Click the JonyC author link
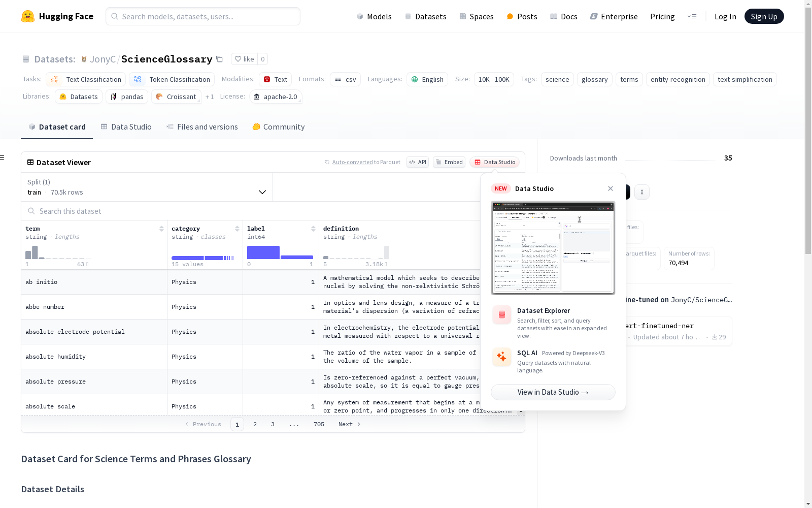The height and width of the screenshot is (508, 812). point(103,59)
